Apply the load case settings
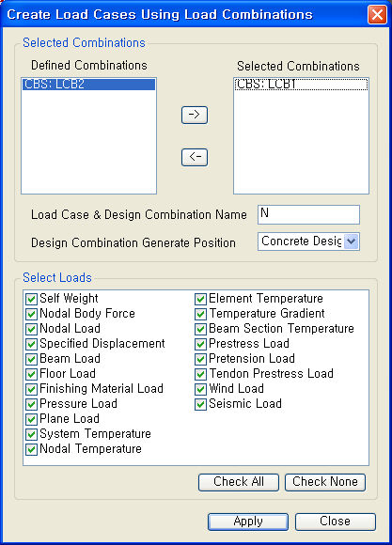The image size is (392, 545). pos(248,522)
